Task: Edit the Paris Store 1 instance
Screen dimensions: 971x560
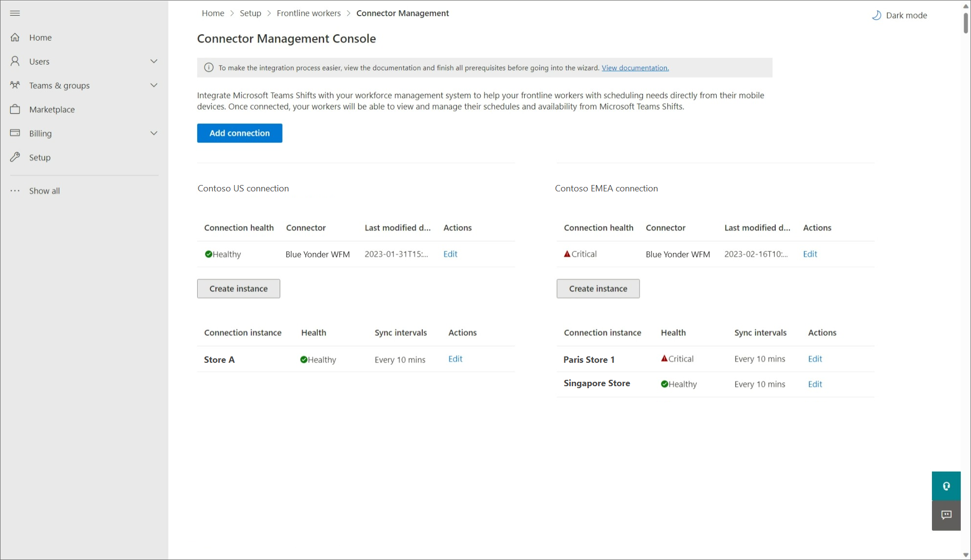Action: click(x=814, y=359)
